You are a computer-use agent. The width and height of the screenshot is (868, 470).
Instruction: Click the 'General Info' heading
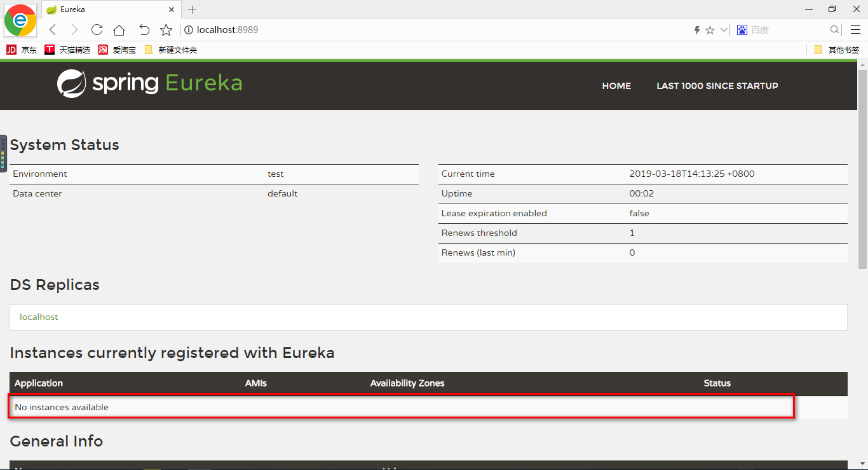(x=57, y=441)
